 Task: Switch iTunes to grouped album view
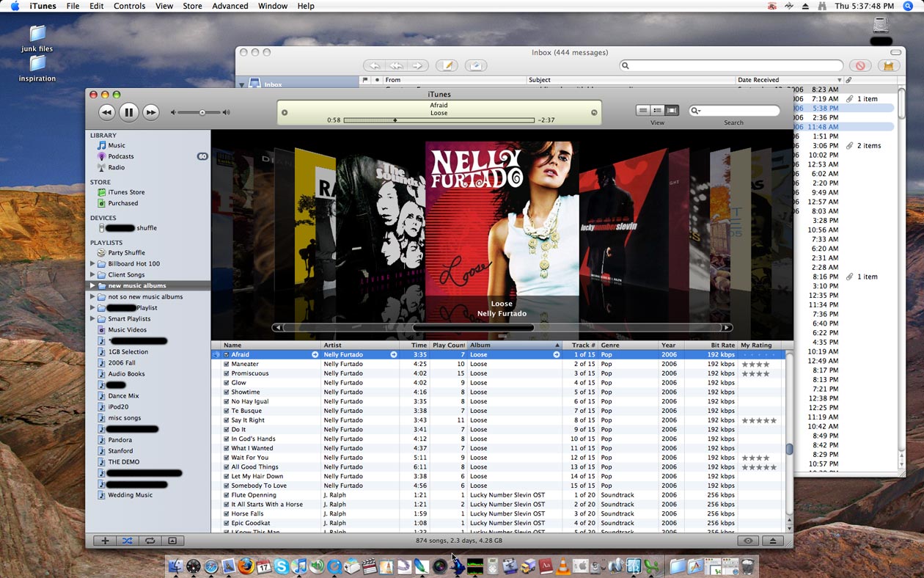point(658,110)
